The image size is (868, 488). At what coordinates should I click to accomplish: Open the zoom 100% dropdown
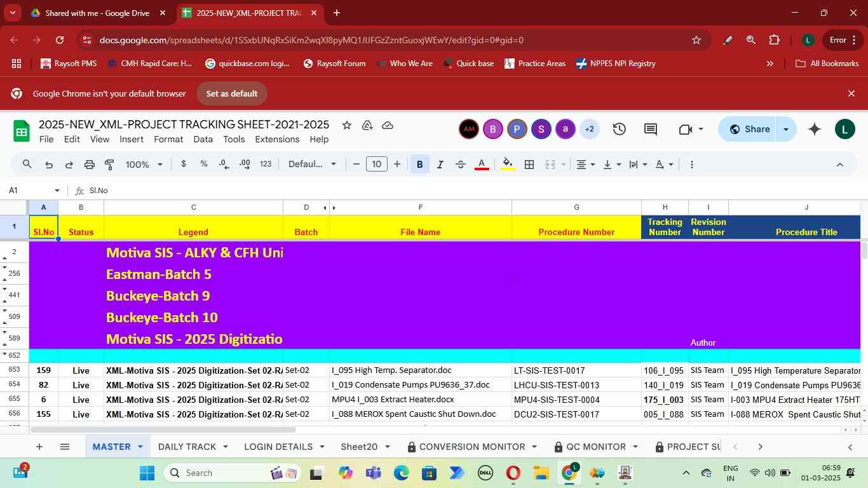point(144,165)
